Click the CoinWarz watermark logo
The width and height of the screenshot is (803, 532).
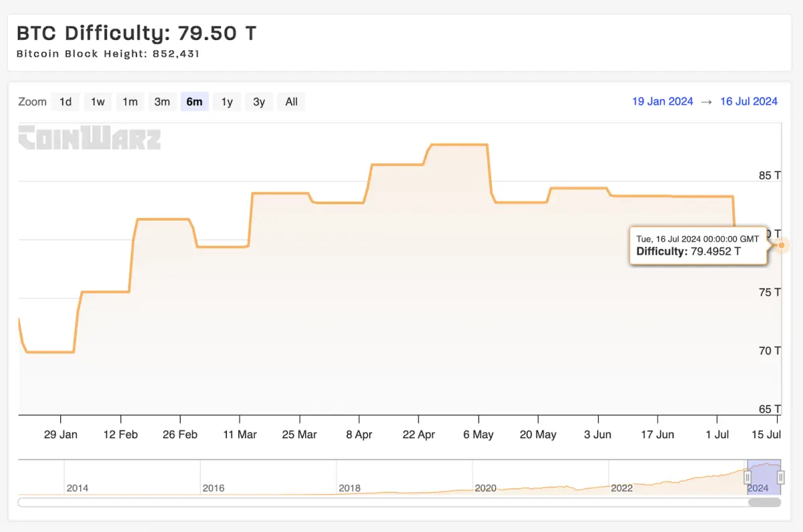[x=89, y=137]
